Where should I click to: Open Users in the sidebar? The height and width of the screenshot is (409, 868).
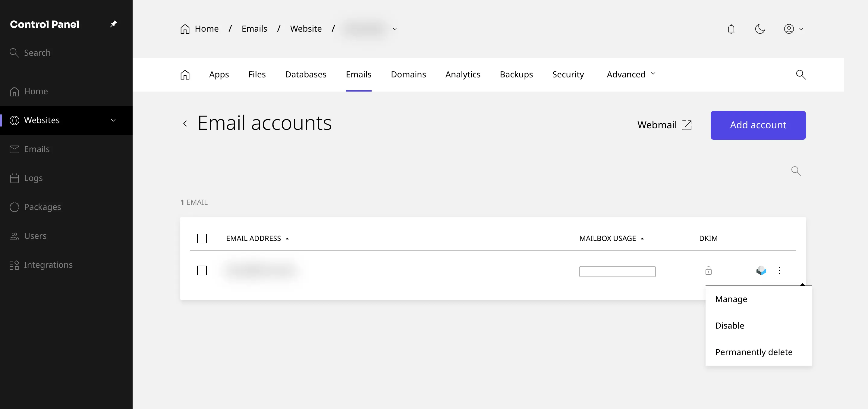[x=66, y=236]
